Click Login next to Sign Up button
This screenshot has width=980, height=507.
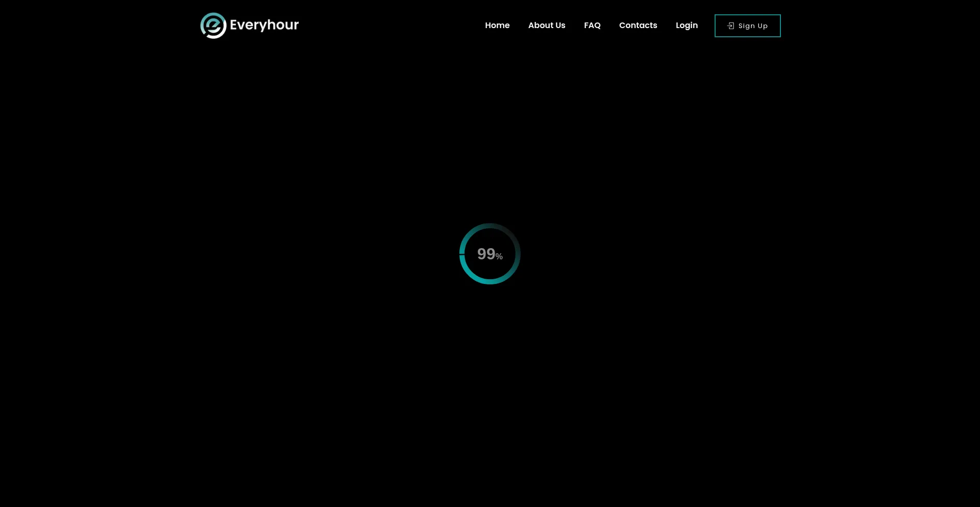(687, 26)
